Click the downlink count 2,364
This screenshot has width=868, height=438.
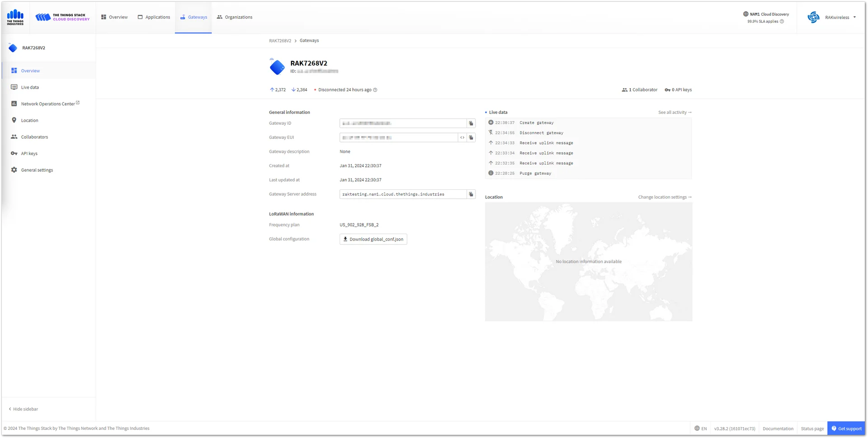[299, 90]
